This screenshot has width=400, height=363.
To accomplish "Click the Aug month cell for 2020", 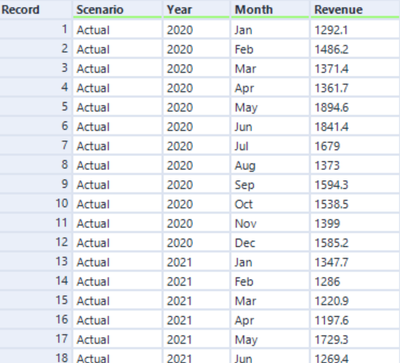I will coord(270,165).
